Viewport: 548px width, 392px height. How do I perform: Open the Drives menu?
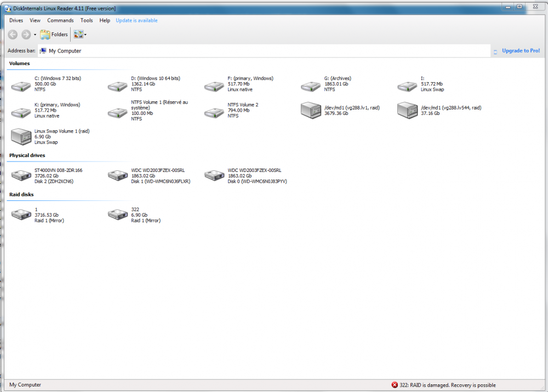coord(16,20)
